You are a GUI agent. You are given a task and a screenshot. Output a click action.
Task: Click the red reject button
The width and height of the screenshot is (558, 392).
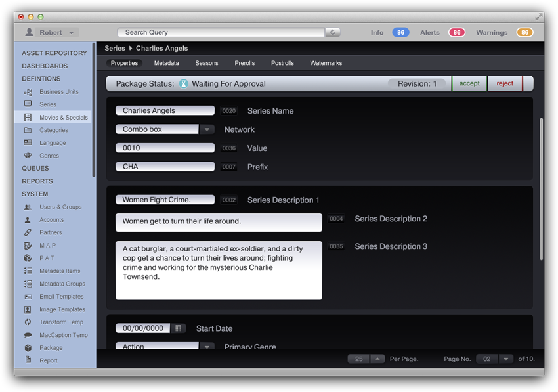[x=505, y=83]
